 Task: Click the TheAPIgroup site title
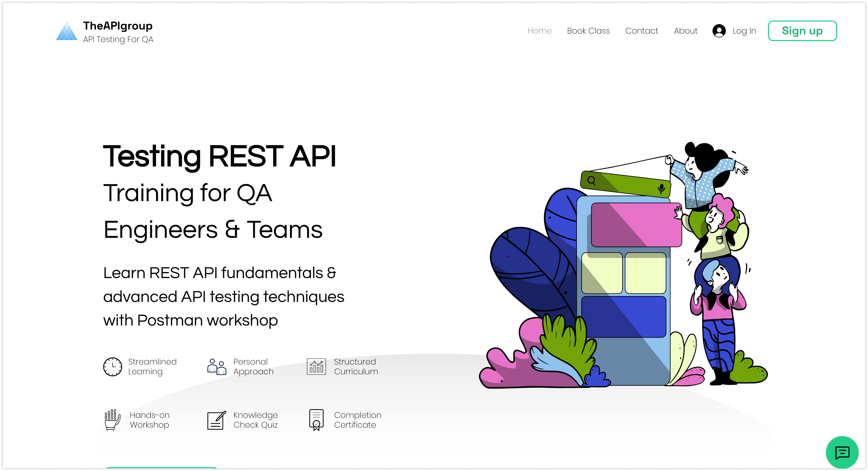(118, 26)
